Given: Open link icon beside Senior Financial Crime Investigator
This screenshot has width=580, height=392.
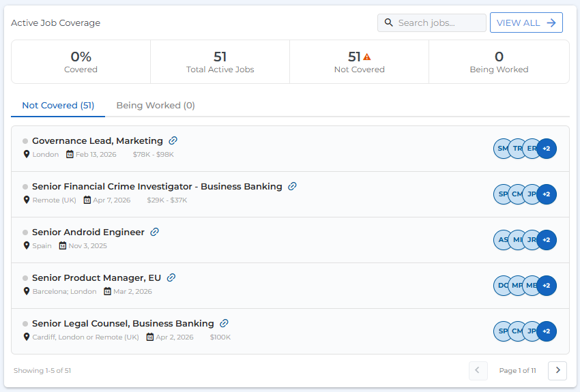Looking at the screenshot, I should point(292,186).
